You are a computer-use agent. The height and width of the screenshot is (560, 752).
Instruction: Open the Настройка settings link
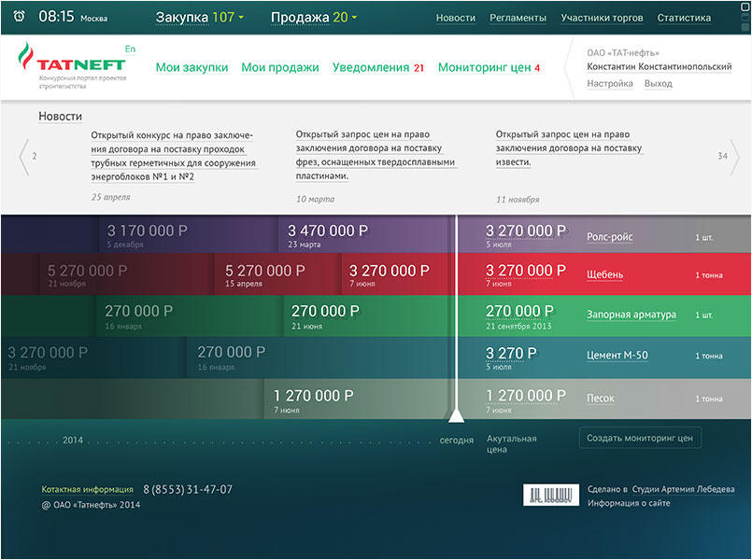(x=609, y=84)
